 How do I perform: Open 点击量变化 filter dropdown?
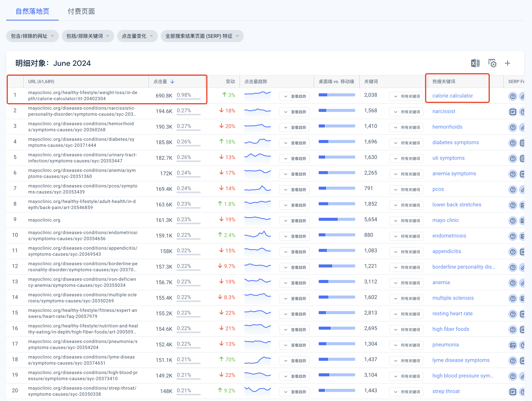[137, 36]
